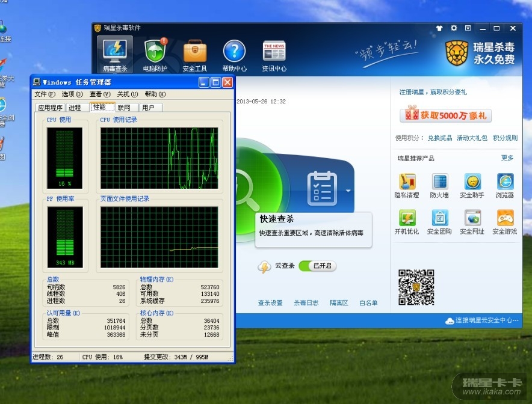Open the 安全工具 toolbox icon
The height and width of the screenshot is (404, 532).
pyautogui.click(x=195, y=55)
